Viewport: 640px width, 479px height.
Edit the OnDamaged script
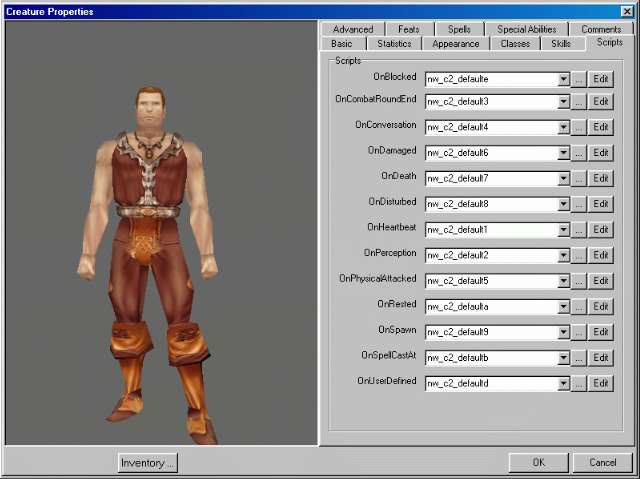click(x=601, y=153)
